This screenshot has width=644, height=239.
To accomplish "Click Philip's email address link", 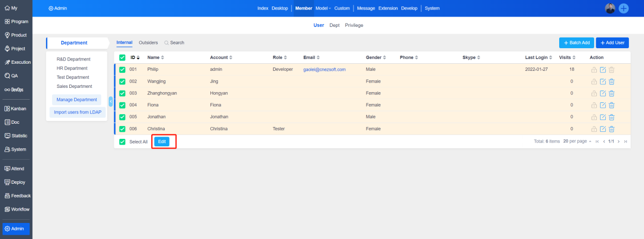I will pyautogui.click(x=324, y=70).
